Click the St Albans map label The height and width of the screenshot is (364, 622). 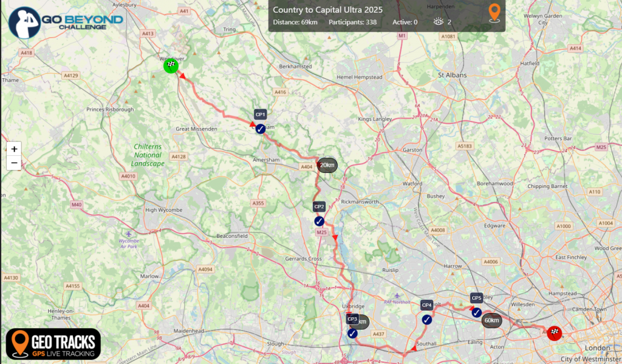452,75
